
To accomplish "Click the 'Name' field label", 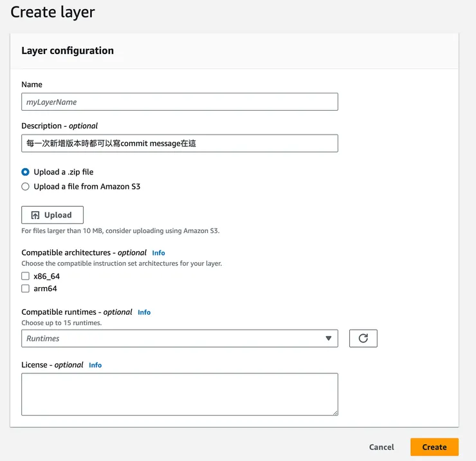I will tap(32, 84).
